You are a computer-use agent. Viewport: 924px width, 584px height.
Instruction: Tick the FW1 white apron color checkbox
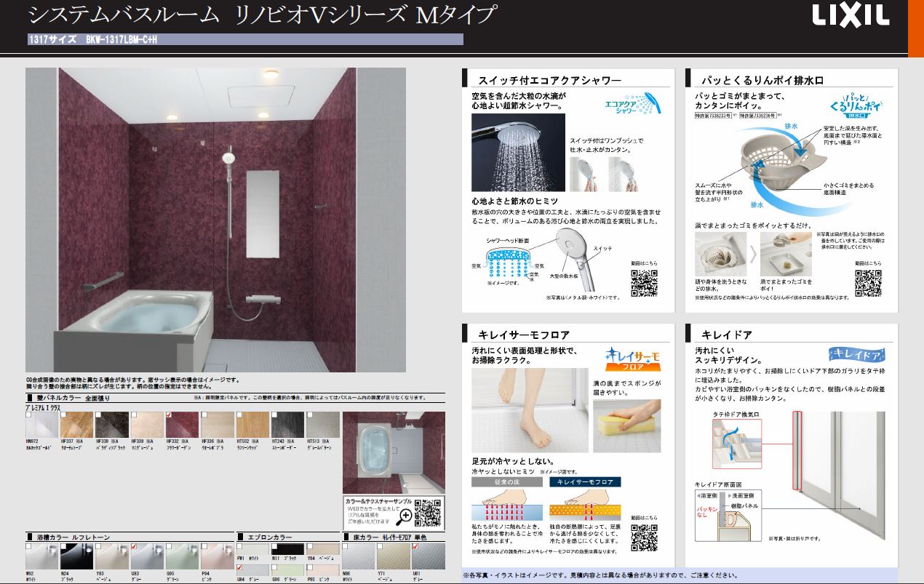[240, 546]
